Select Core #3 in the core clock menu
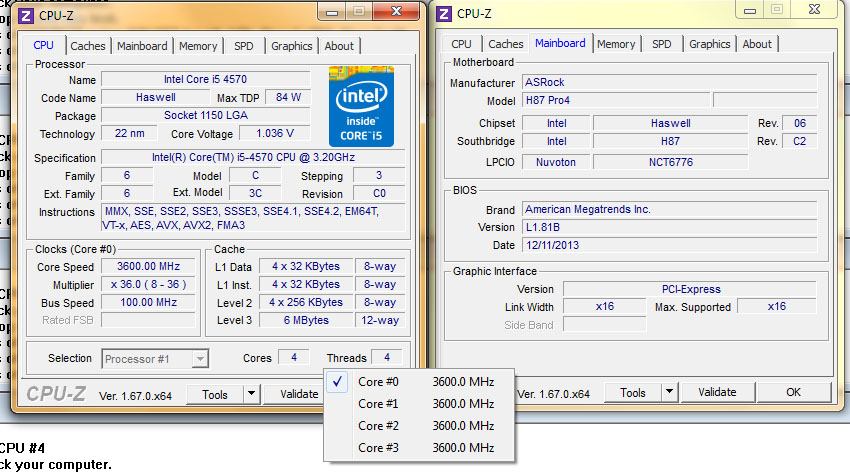850x472 pixels. coord(418,448)
